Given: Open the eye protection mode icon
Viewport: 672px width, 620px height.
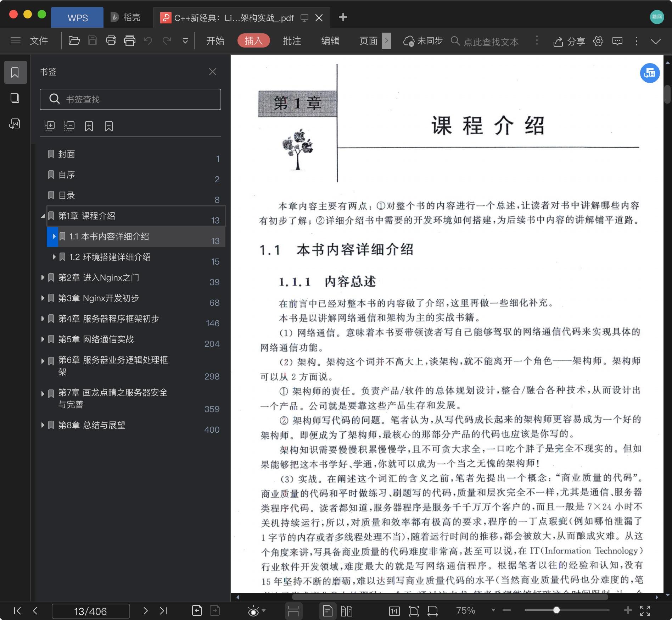Looking at the screenshot, I should click(x=253, y=611).
